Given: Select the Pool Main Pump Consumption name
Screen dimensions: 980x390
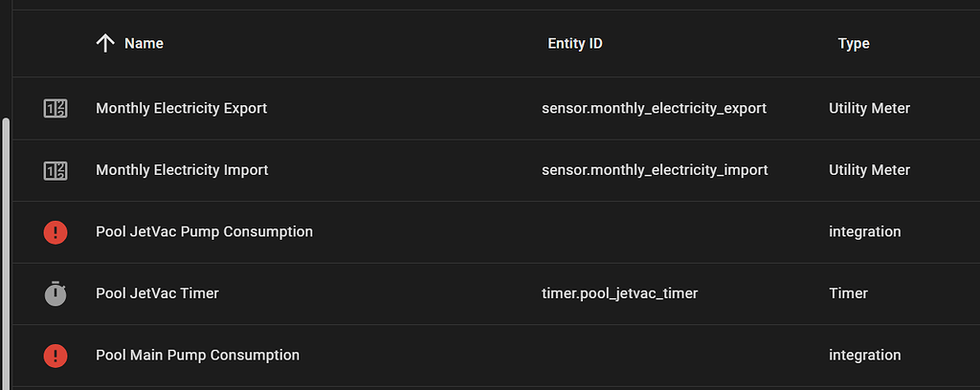Looking at the screenshot, I should [197, 356].
